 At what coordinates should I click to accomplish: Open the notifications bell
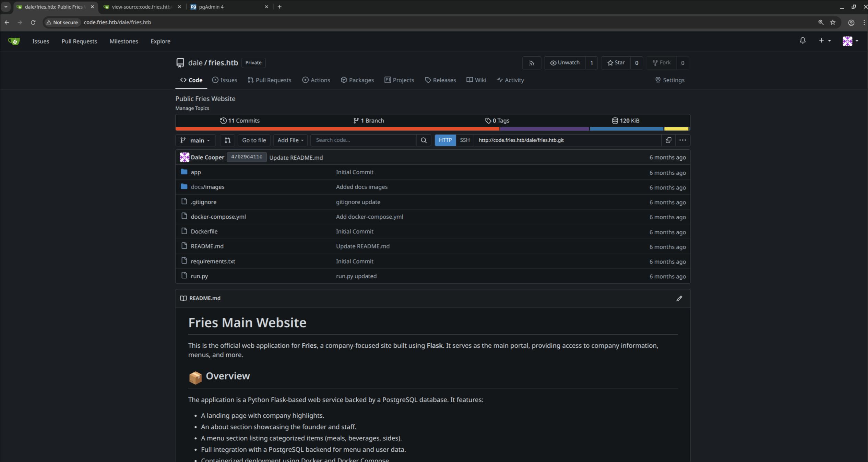tap(802, 41)
